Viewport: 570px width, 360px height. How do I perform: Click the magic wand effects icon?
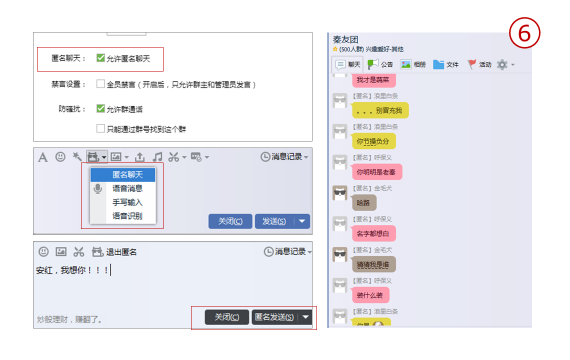(x=77, y=157)
